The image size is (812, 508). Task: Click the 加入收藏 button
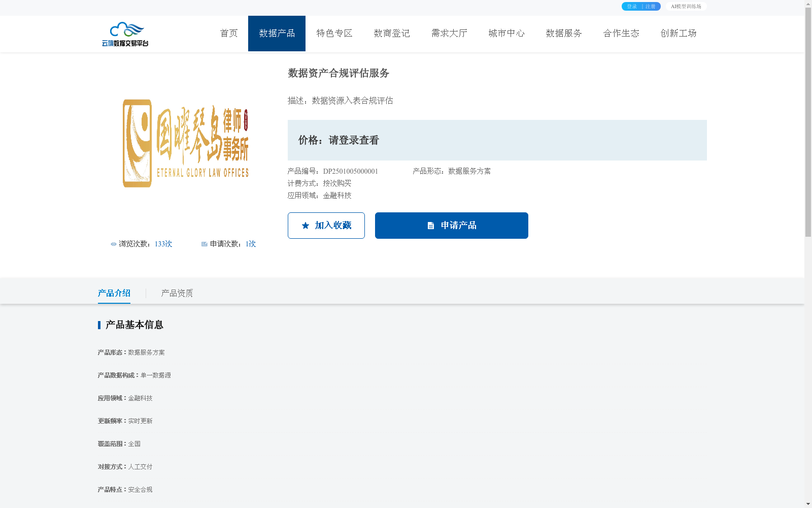[x=326, y=226]
